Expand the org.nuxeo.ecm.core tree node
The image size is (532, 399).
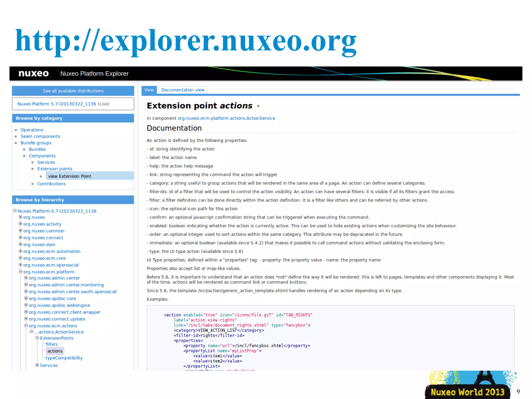click(21, 258)
